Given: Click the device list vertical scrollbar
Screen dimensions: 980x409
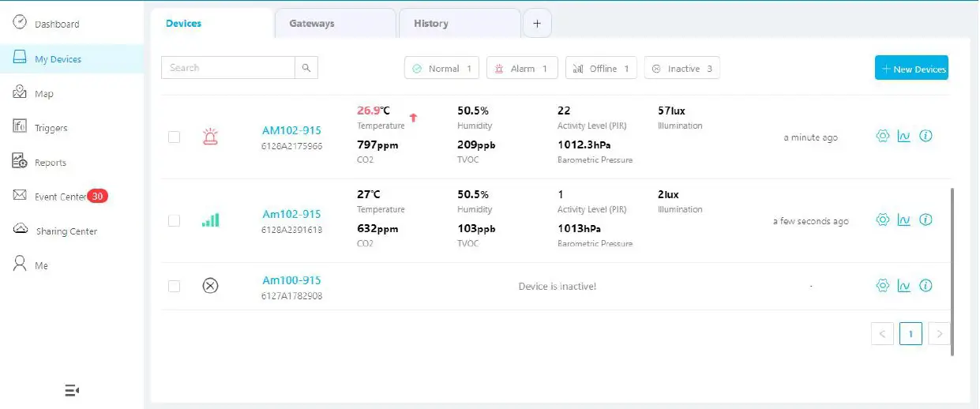Looking at the screenshot, I should click(952, 271).
